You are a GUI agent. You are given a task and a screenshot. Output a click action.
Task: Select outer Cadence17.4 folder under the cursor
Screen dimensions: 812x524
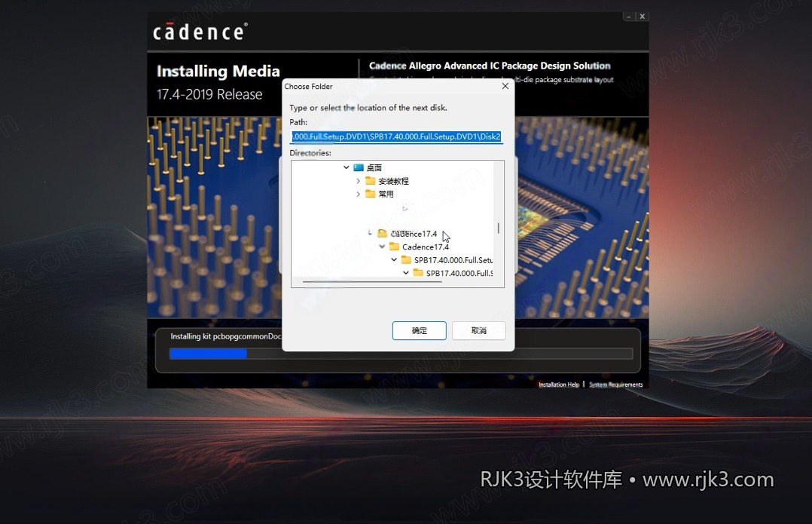414,234
